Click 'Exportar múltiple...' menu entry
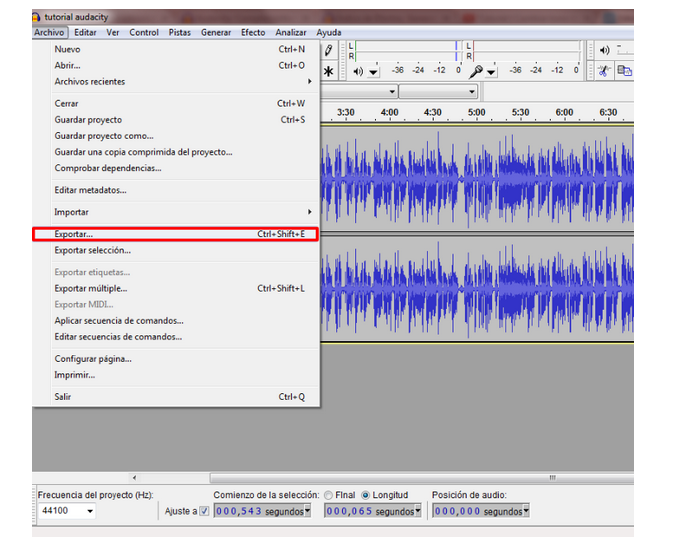Image resolution: width=673 pixels, height=554 pixels. click(91, 288)
